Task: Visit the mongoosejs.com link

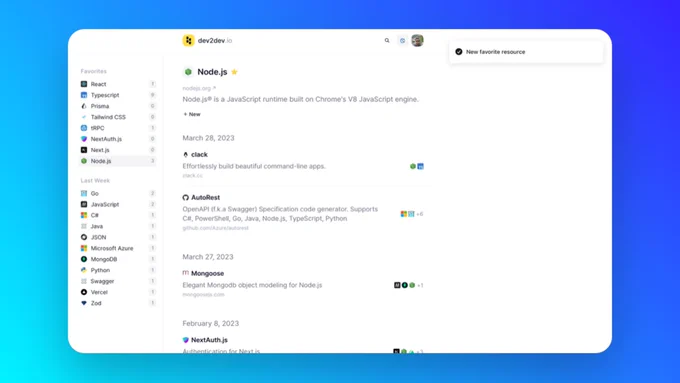Action: pyautogui.click(x=203, y=295)
